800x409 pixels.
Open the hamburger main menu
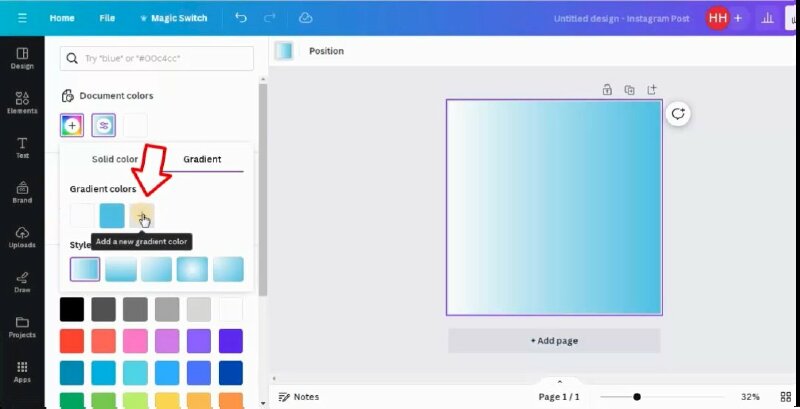pyautogui.click(x=22, y=18)
